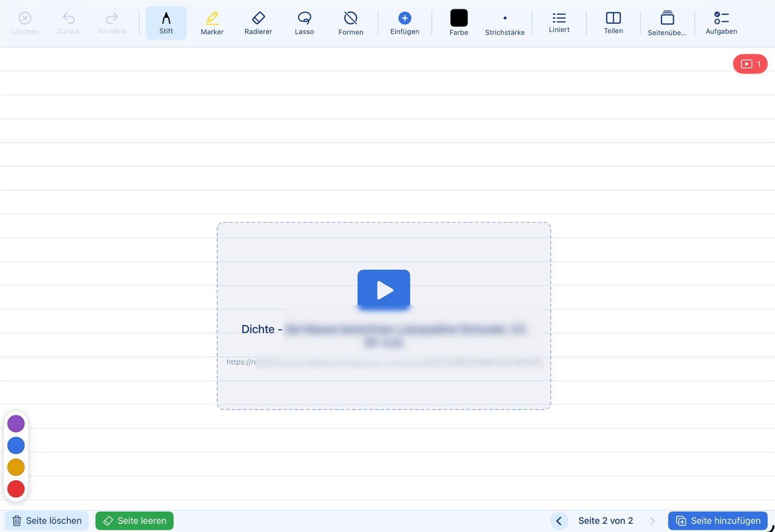Click the Dichte video title text

tap(383, 336)
